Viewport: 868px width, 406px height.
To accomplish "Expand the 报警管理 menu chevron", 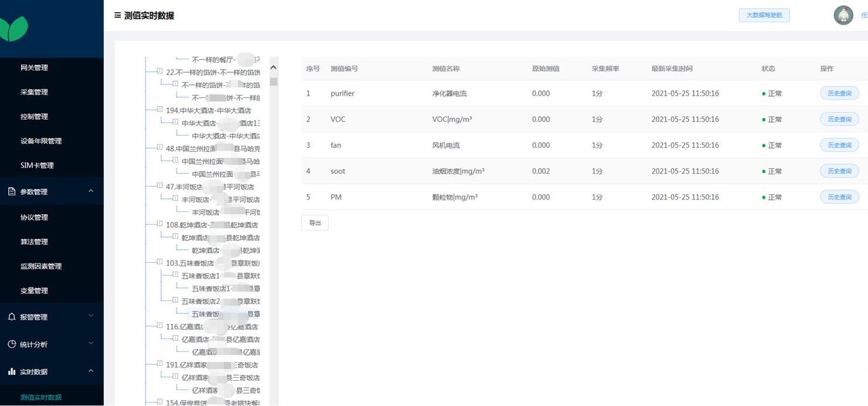I will [91, 316].
